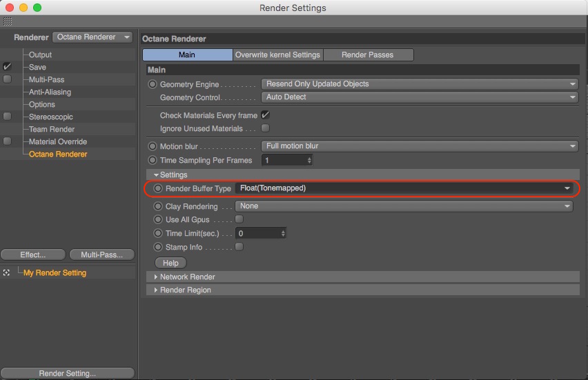Switch to Overwrite kernel Settings tab
Viewport: 588px width, 380px height.
pyautogui.click(x=277, y=54)
